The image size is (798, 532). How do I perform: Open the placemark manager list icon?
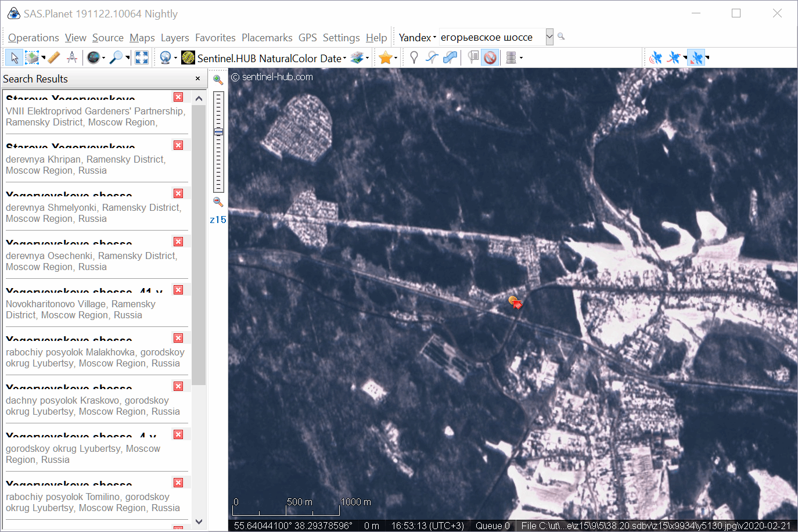[x=473, y=57]
